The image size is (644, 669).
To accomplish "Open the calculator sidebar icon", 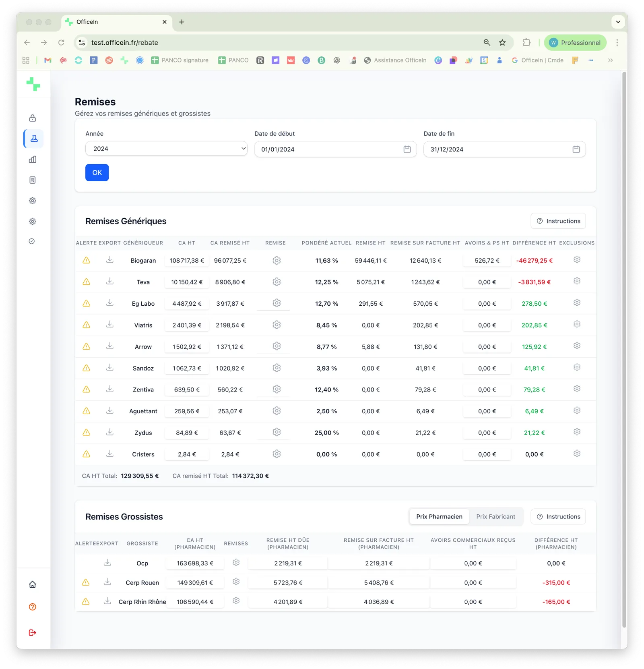I will 33,180.
